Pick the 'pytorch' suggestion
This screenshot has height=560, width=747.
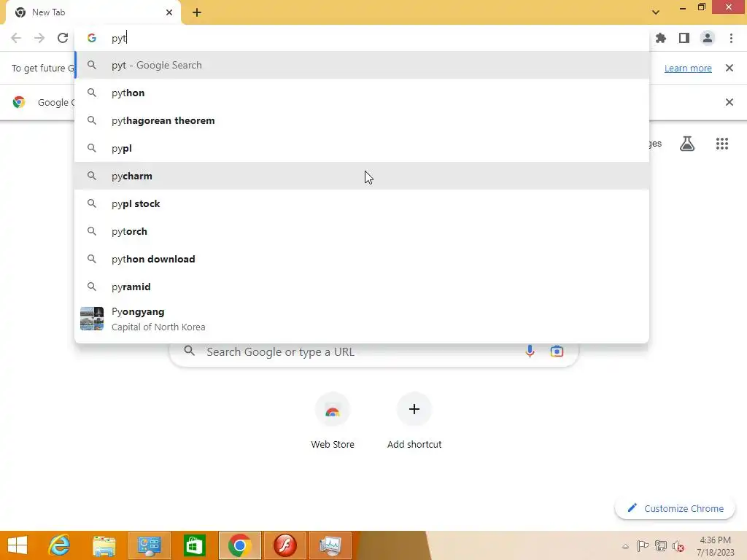click(362, 231)
